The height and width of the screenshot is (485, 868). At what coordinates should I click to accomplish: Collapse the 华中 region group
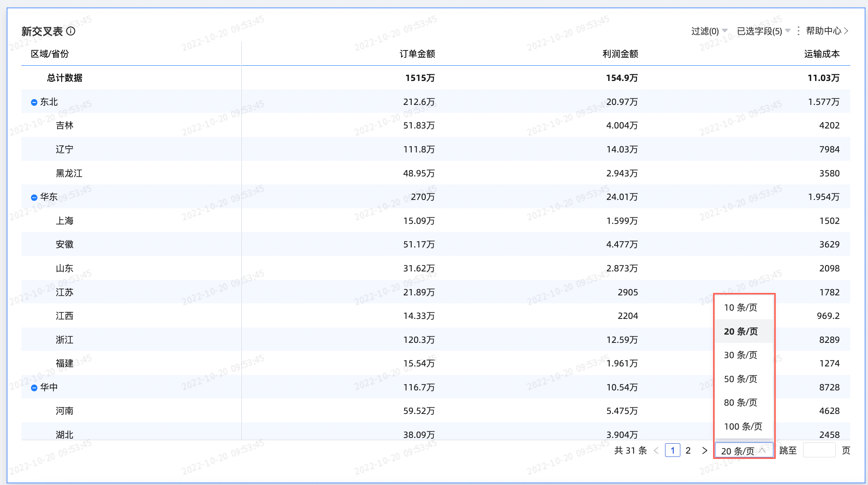click(x=34, y=388)
